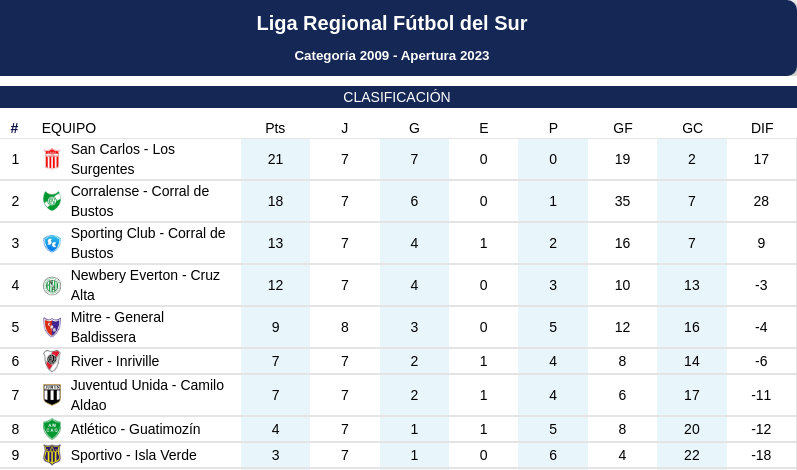Open River - Inriville team page
Screen dimensions: 797x470
coord(115,361)
